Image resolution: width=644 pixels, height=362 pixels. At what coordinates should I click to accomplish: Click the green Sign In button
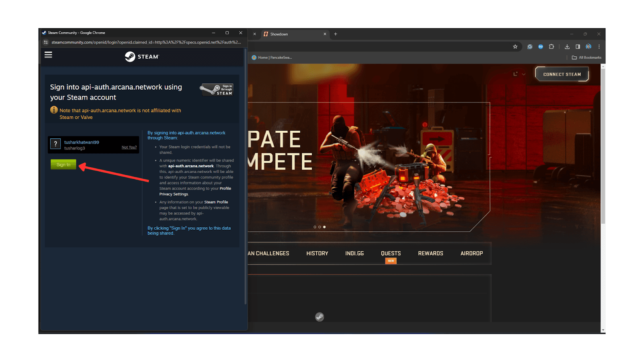[x=63, y=165]
